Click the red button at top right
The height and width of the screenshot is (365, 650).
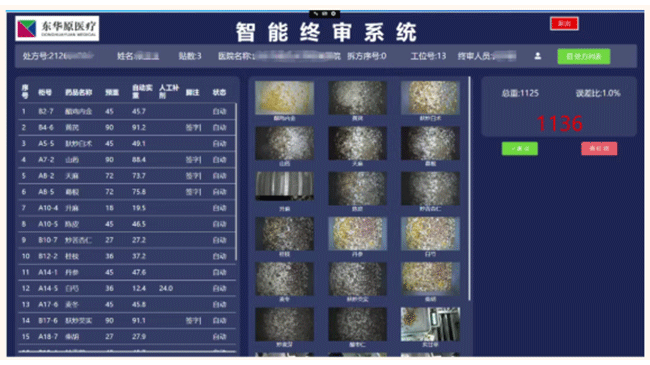[x=564, y=24]
